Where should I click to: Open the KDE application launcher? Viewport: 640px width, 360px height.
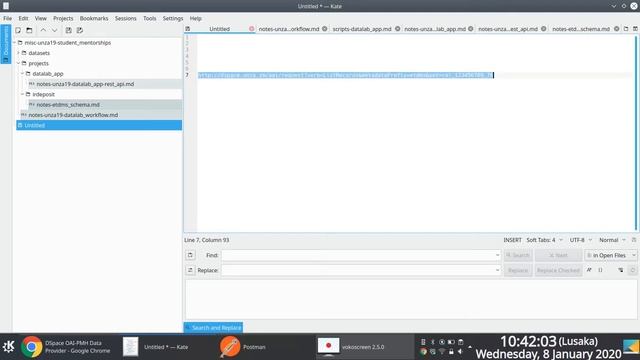coord(8,347)
